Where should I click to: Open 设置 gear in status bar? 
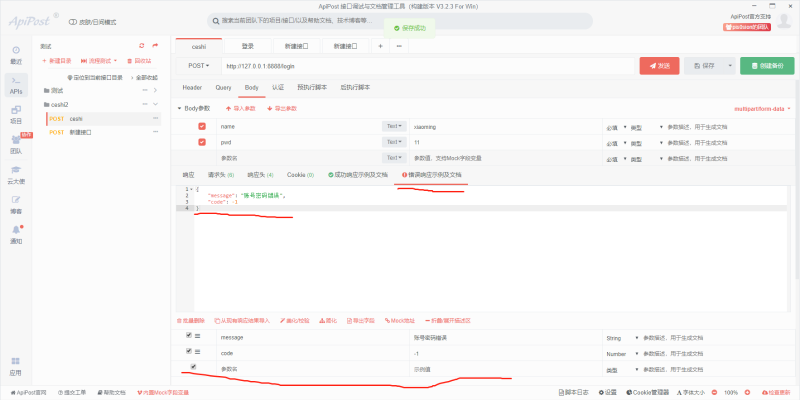(608, 392)
